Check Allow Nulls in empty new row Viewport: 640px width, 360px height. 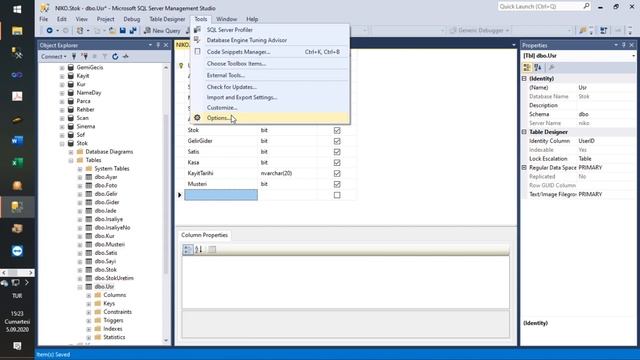[x=337, y=195]
